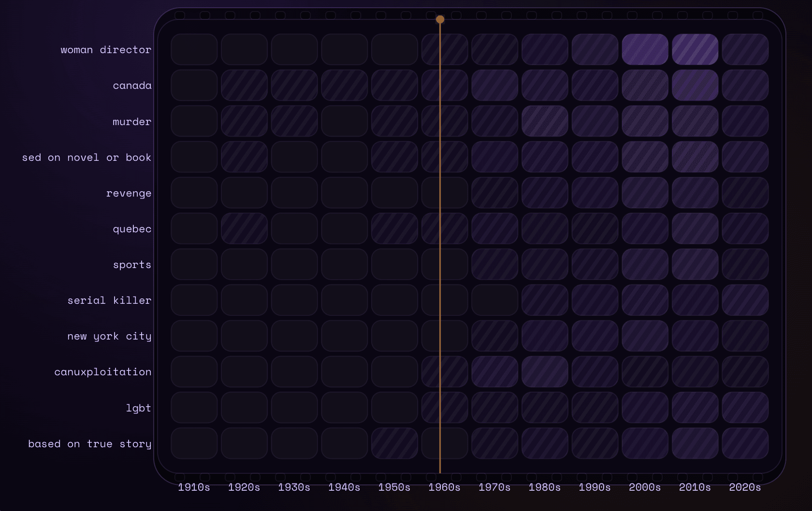
Task: Click the 1960s decade axis label
Action: pos(444,487)
